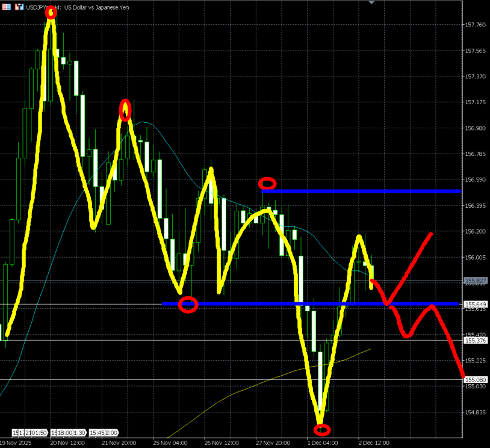The image size is (490, 448).
Task: Select the red ellipse on the second peak
Action: pyautogui.click(x=125, y=110)
